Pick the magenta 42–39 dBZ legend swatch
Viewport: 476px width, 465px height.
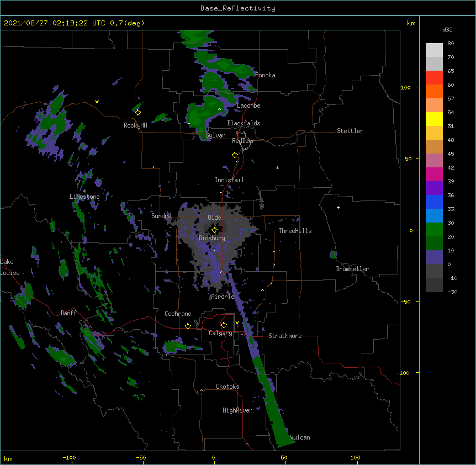tap(434, 174)
